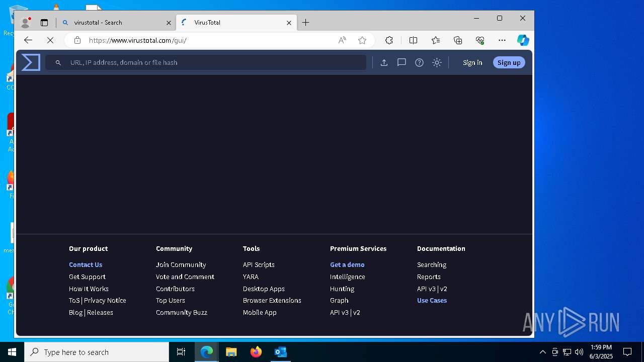Click the site info lock icon
The width and height of the screenshot is (644, 362).
click(77, 40)
